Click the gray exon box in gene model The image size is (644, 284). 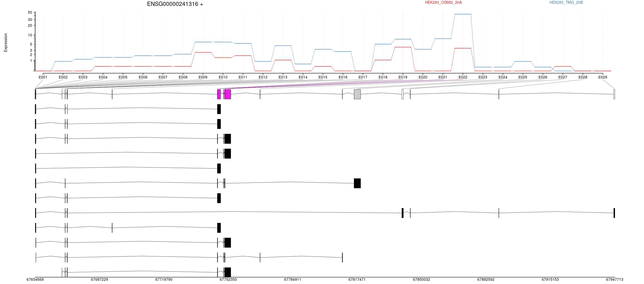pos(357,94)
